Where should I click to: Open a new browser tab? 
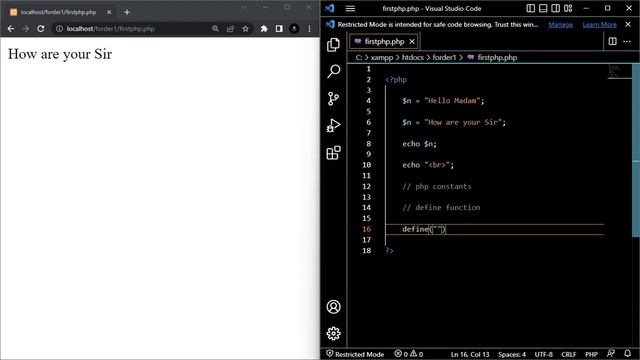(127, 12)
